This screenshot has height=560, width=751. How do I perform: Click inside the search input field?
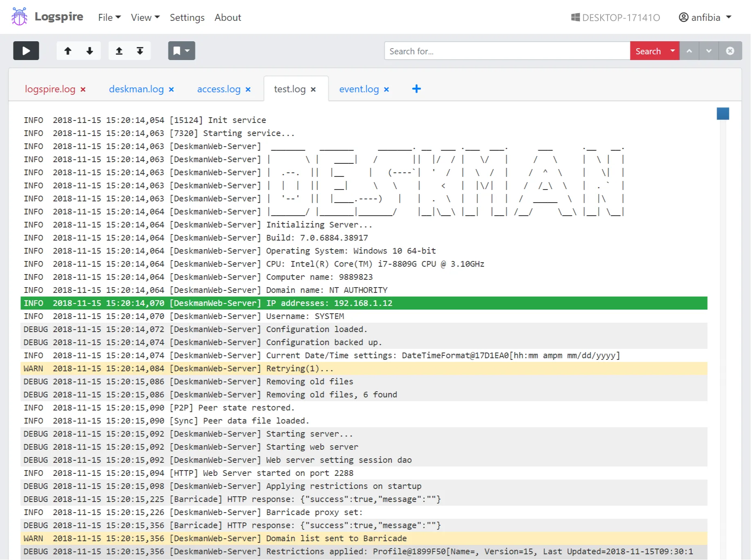click(x=507, y=51)
